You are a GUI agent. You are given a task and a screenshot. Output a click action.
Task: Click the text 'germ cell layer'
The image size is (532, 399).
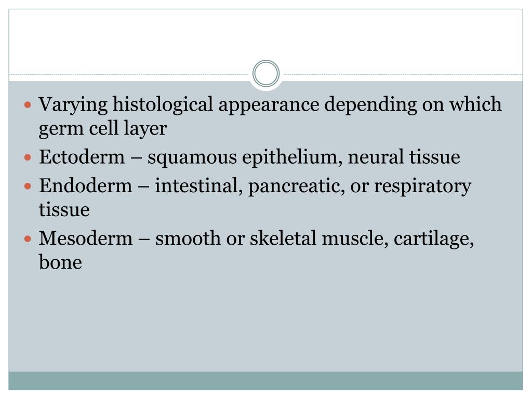103,129
